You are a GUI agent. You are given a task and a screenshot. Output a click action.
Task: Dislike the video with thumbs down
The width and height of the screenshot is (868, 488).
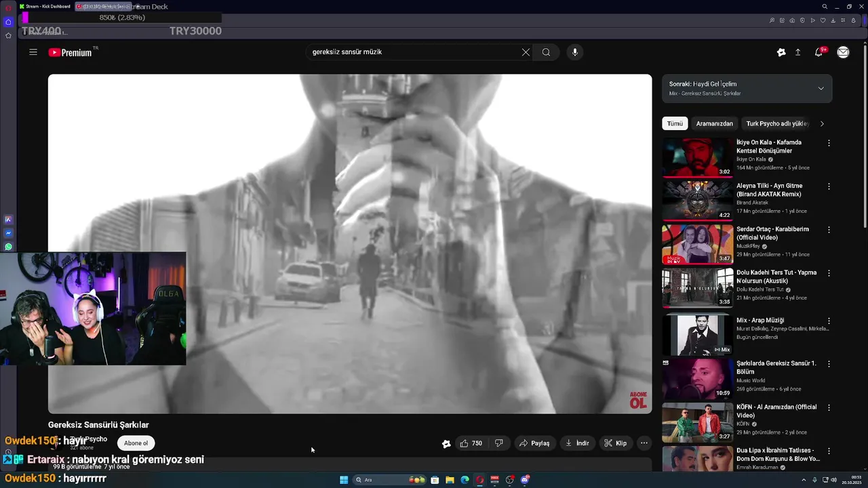(499, 443)
